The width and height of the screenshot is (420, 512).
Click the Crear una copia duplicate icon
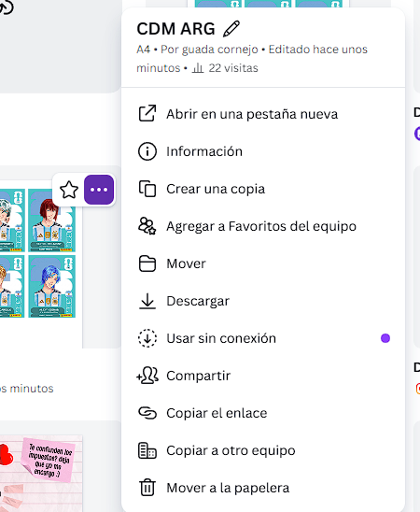(147, 189)
